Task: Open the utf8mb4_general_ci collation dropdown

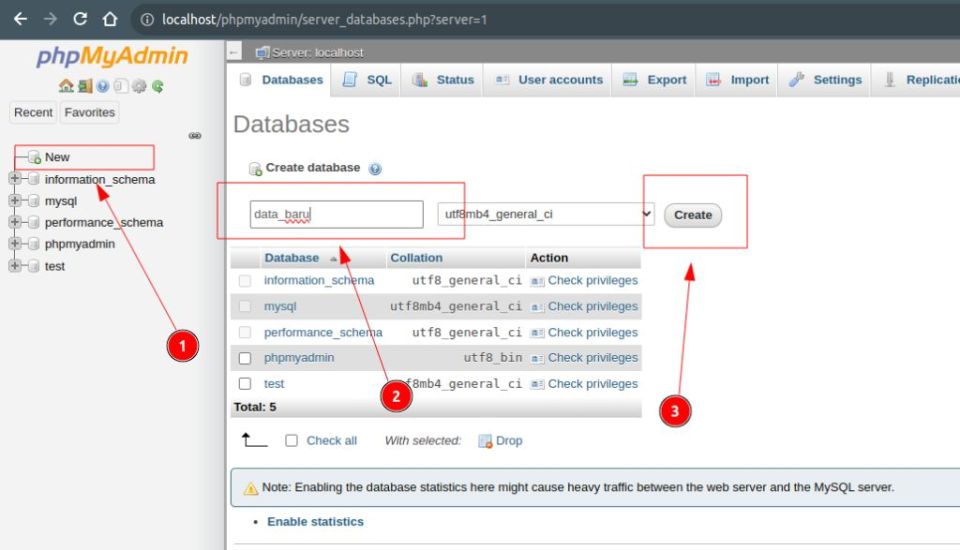Action: (546, 214)
